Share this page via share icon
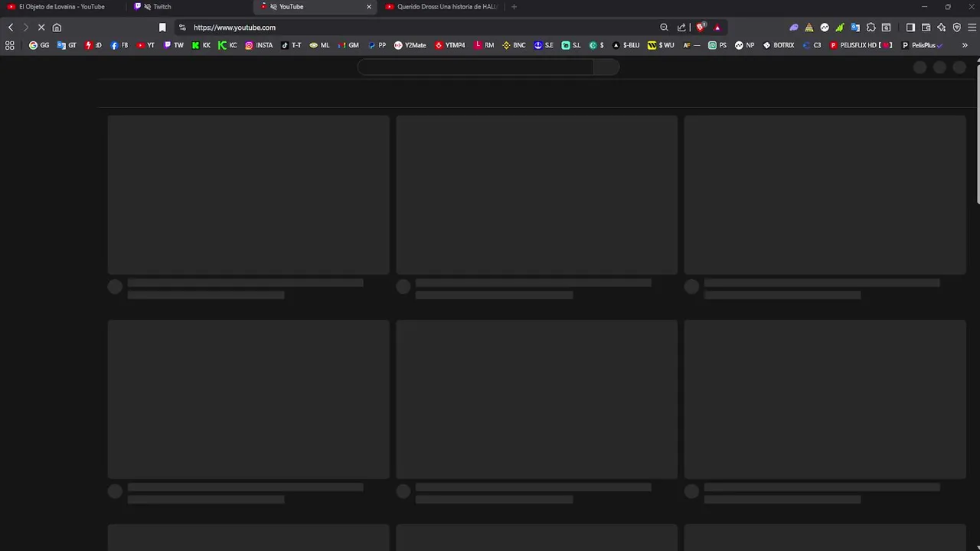Screen dimensions: 980x551 coord(681,28)
